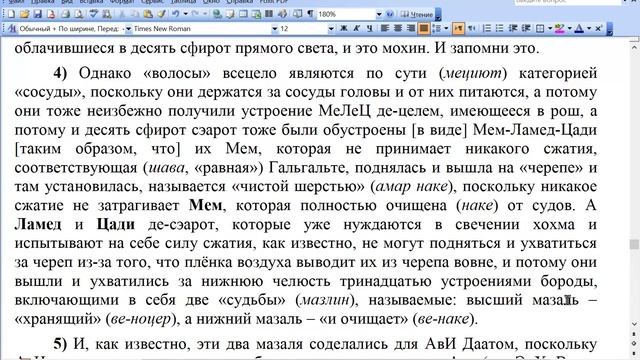The width and height of the screenshot is (640, 360).
Task: Expand border style options arrow
Action: click(550, 28)
